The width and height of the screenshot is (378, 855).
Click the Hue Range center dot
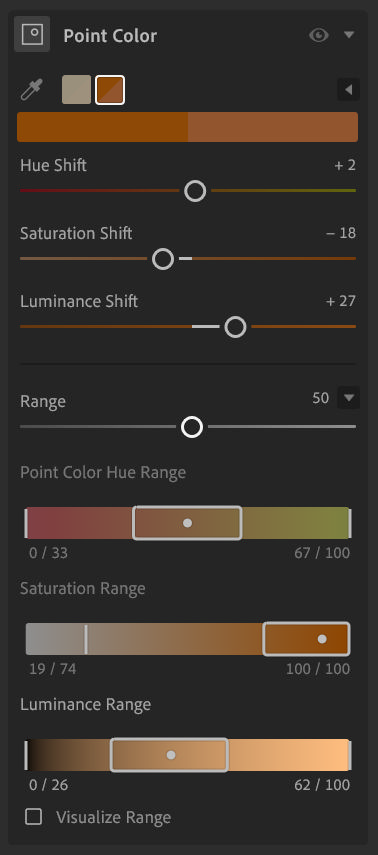coord(188,523)
